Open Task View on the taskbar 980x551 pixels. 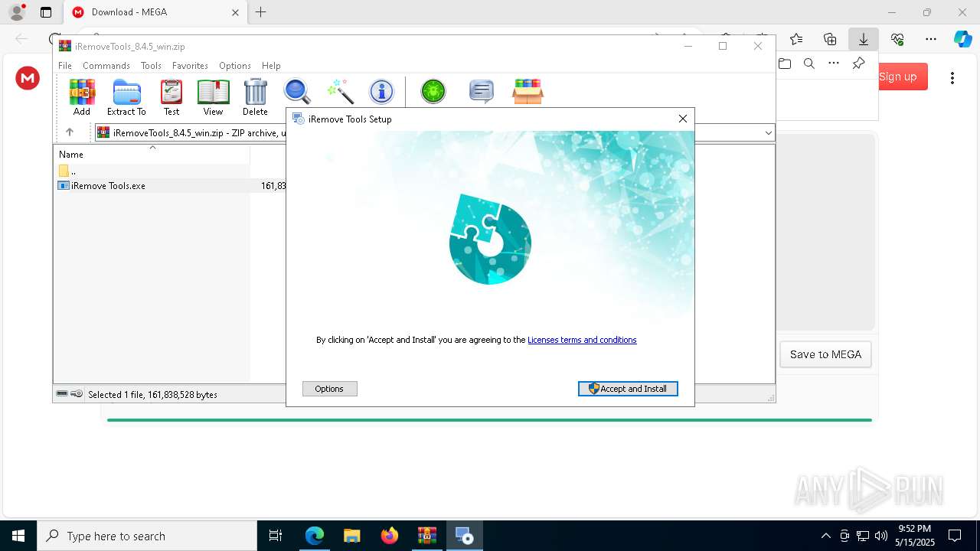pos(276,536)
